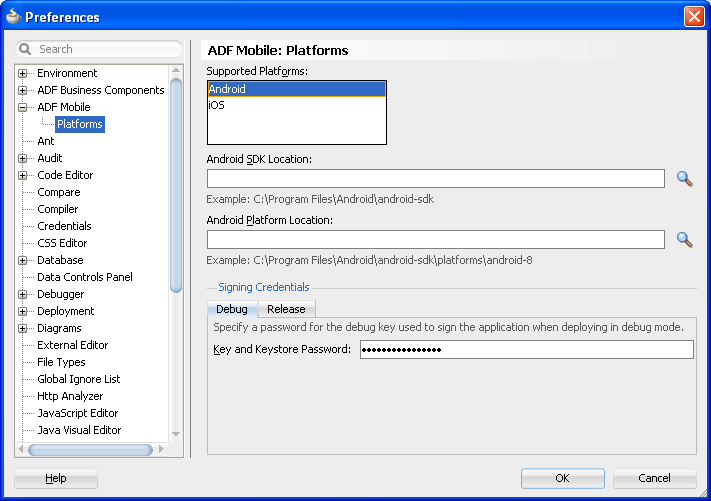
Task: Open the Ant preferences page
Action: coord(46,141)
